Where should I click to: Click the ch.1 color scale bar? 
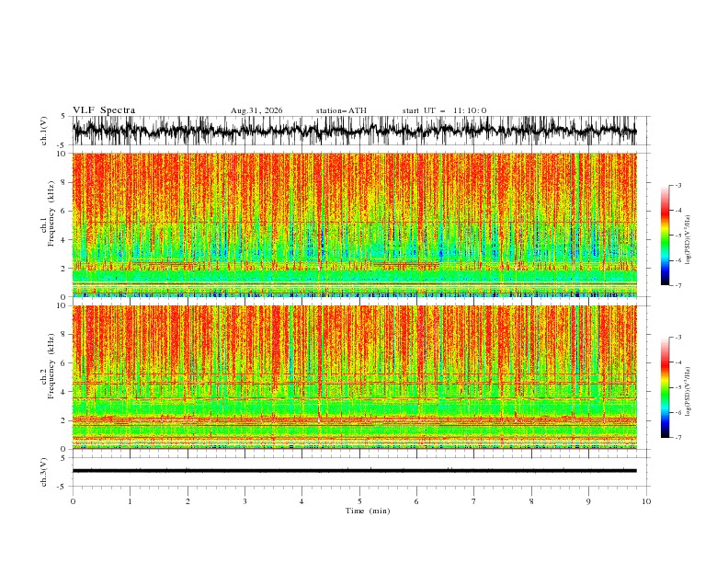[665, 236]
